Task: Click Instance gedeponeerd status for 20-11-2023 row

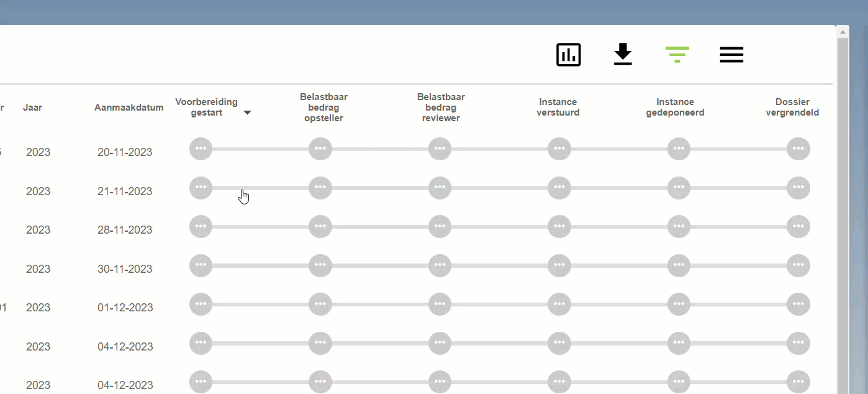Action: coord(679,149)
